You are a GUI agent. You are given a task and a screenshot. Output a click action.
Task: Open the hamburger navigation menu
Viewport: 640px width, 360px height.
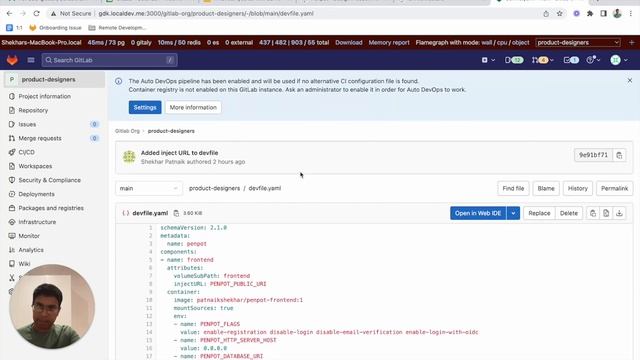pyautogui.click(x=31, y=60)
